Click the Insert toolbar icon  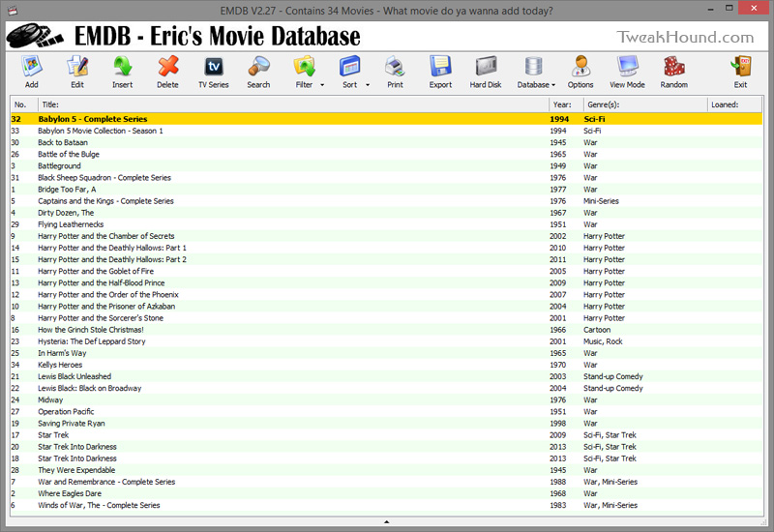pyautogui.click(x=123, y=67)
